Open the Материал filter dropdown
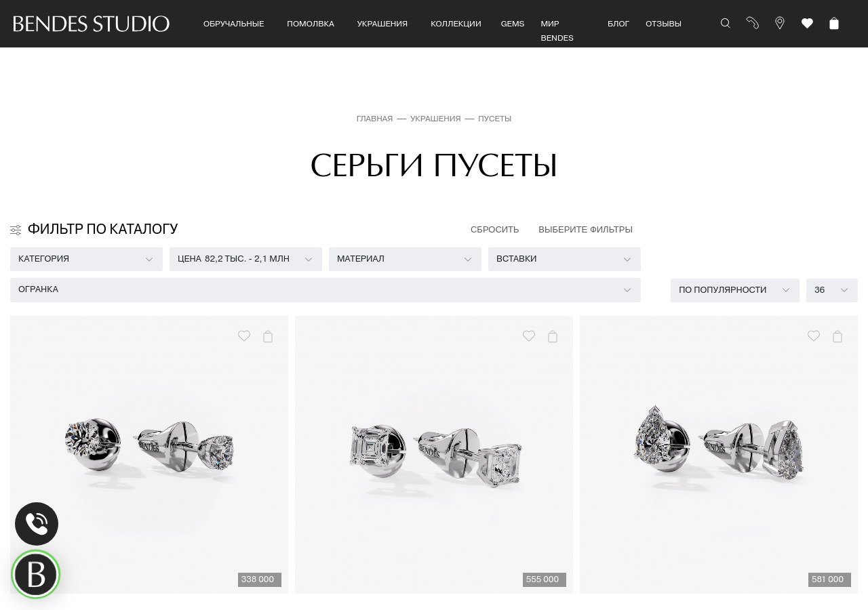 (405, 259)
